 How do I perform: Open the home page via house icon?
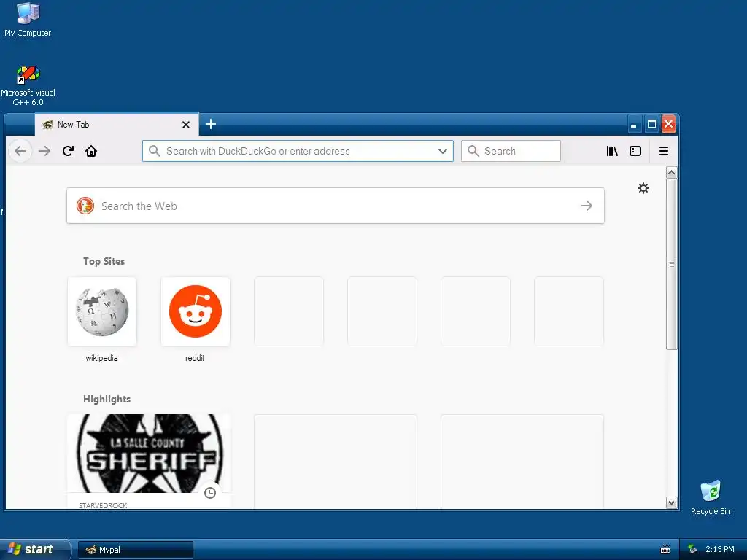(x=91, y=151)
